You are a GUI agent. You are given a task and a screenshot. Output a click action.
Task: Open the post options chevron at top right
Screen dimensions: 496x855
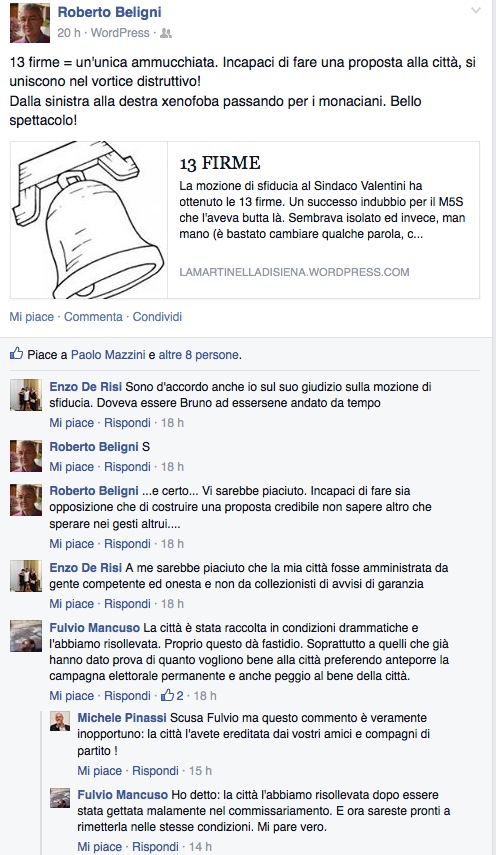[476, 10]
